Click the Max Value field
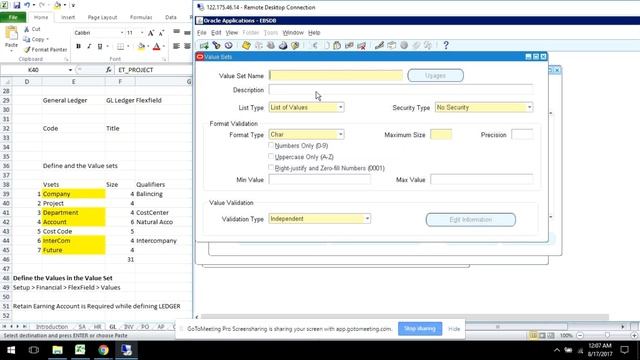 pyautogui.click(x=482, y=180)
